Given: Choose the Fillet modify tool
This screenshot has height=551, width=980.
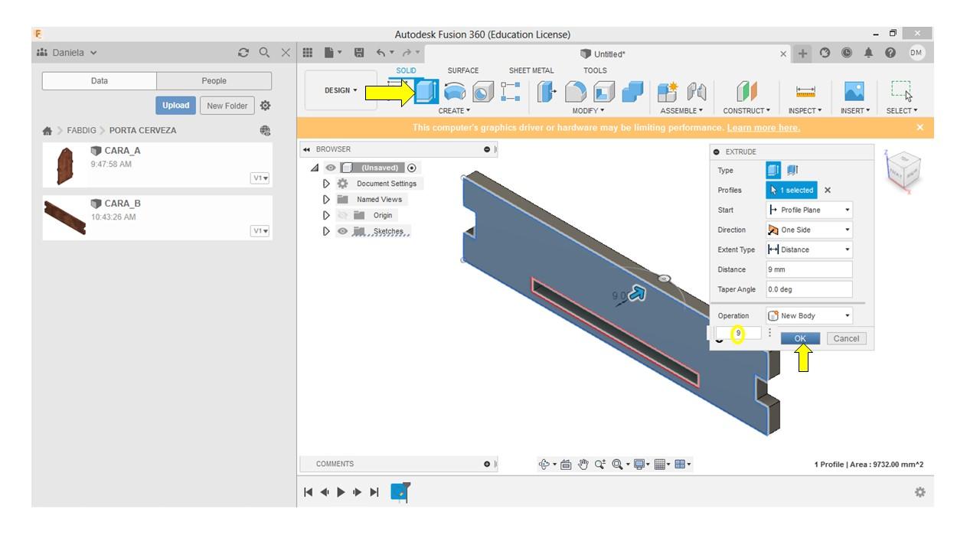Looking at the screenshot, I should tap(576, 92).
